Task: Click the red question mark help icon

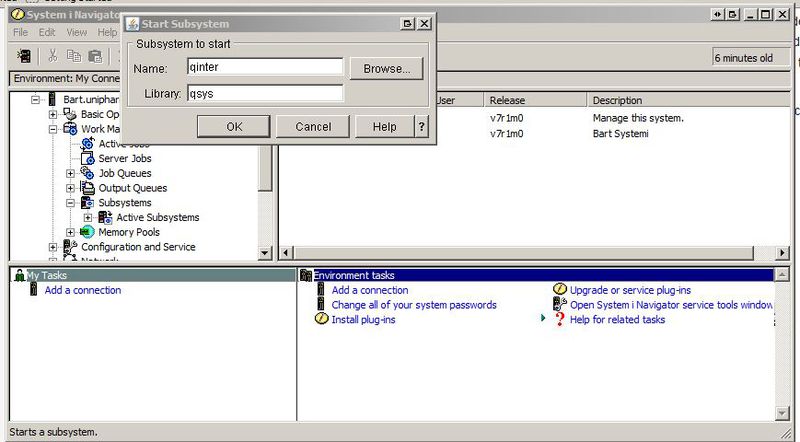Action: [x=560, y=319]
